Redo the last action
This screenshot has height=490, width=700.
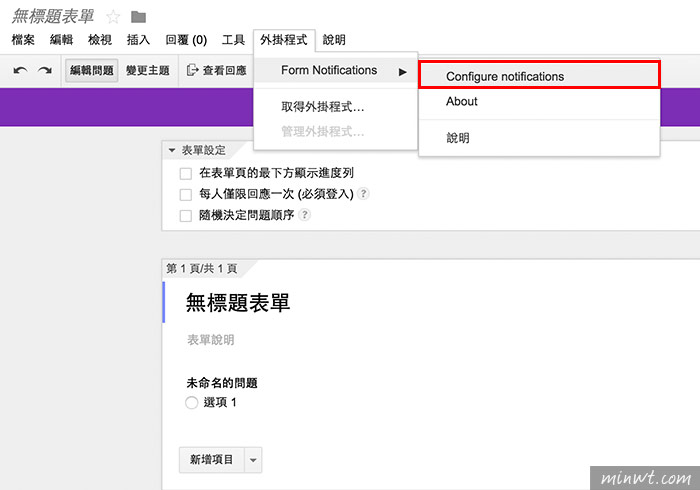(45, 71)
